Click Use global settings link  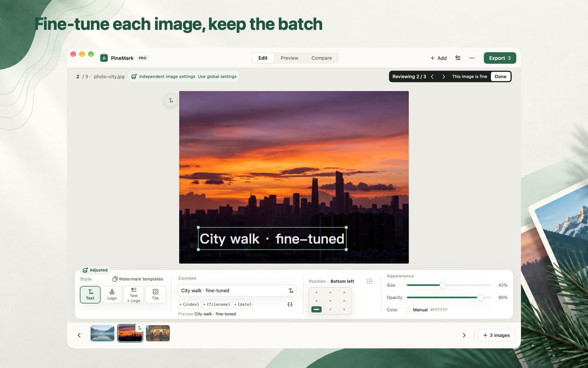(217, 76)
